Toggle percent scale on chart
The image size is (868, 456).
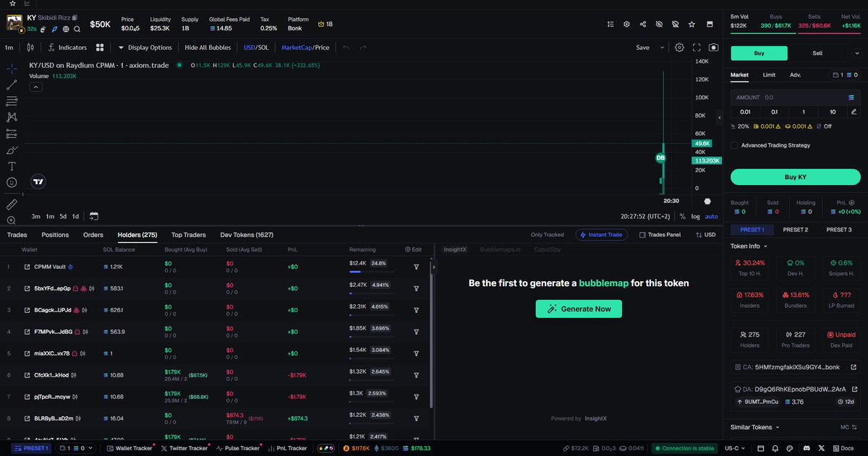pyautogui.click(x=682, y=216)
